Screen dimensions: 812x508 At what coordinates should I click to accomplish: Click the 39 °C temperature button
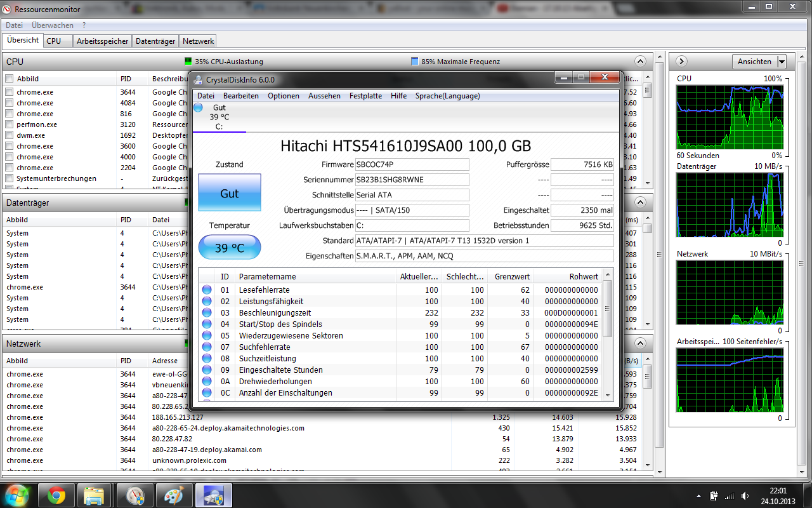pos(230,247)
